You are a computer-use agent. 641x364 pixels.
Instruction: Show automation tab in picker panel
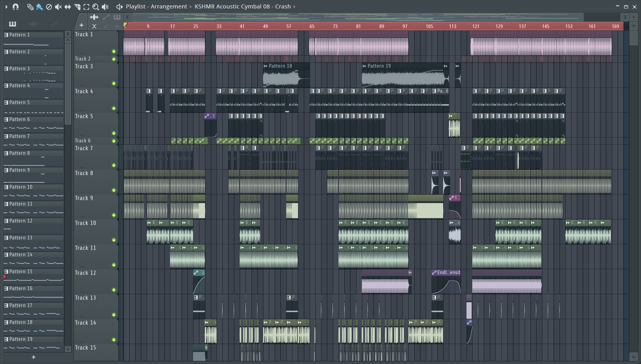point(55,24)
